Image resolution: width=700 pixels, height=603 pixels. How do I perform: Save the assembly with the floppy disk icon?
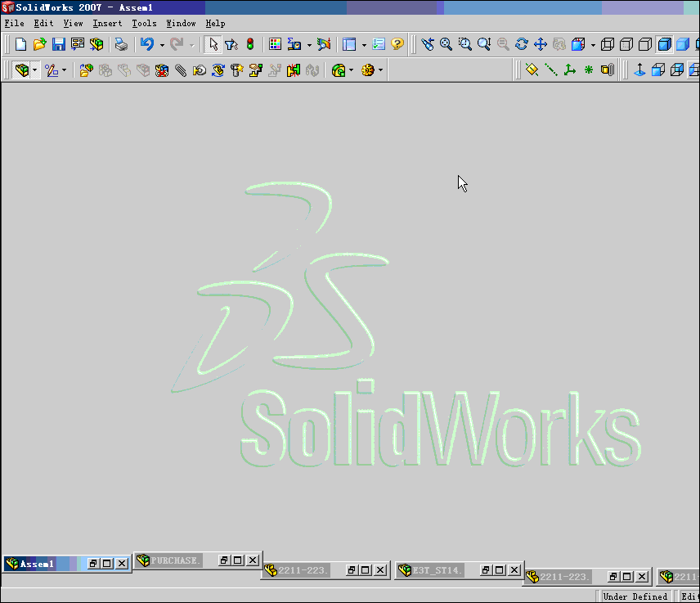pos(59,44)
